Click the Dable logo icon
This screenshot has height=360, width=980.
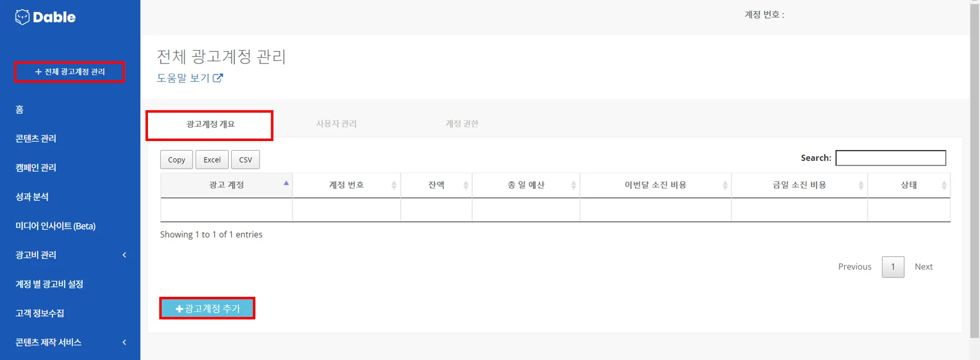click(x=22, y=17)
